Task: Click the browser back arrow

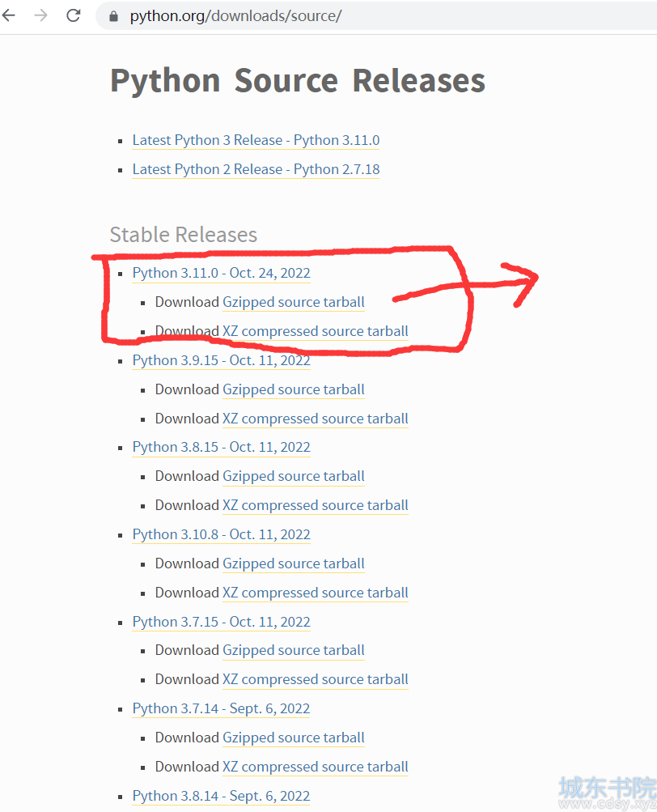Action: 9,15
